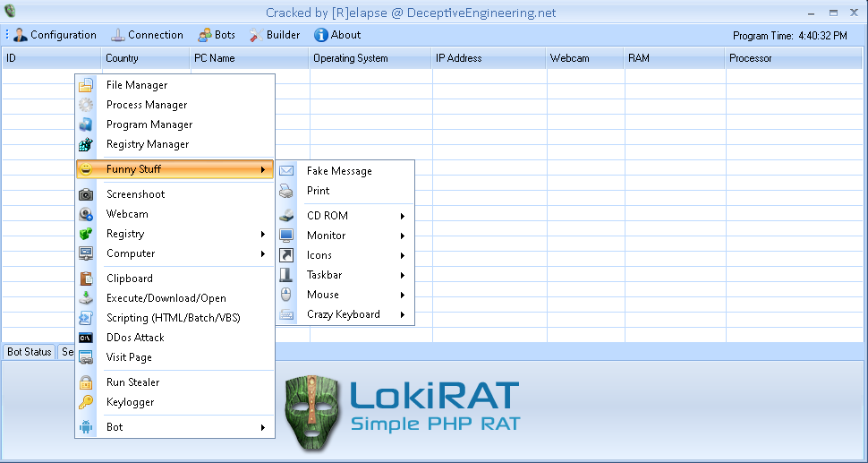Click the Program Manager icon
The image size is (868, 463).
click(x=86, y=124)
